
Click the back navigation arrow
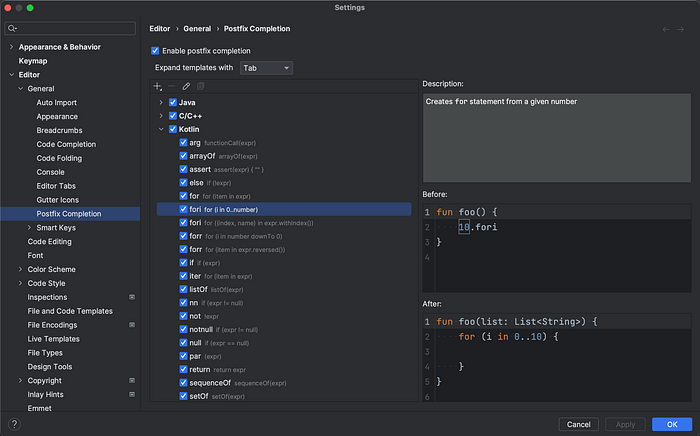667,29
